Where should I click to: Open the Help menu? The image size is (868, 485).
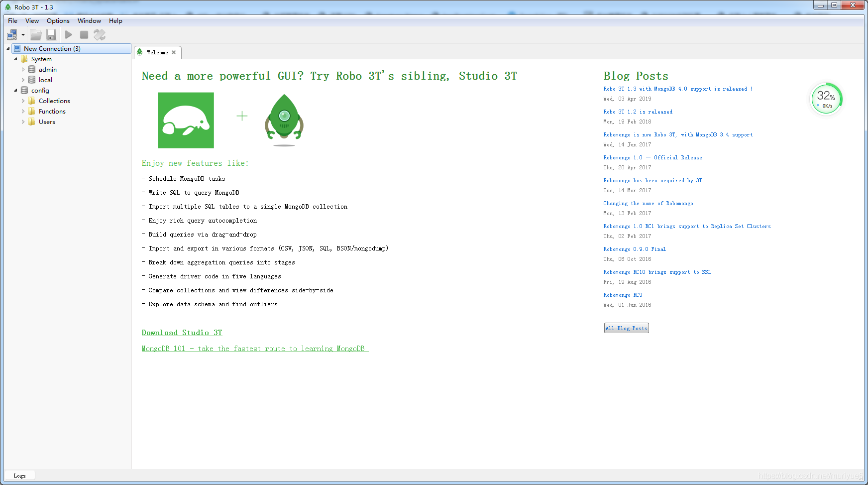click(115, 20)
